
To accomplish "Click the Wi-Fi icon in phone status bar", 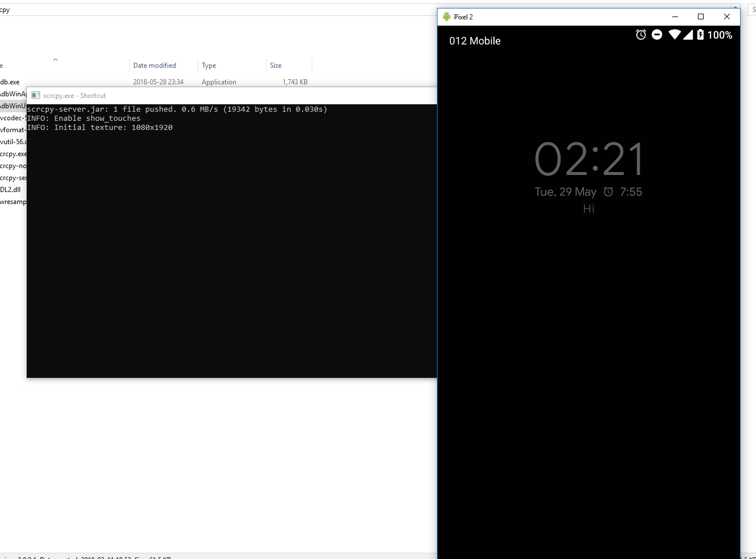I will [x=675, y=35].
